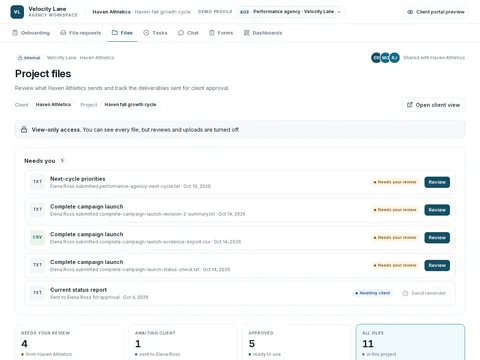Click Needs your review badge on Next-cycle priorities
The height and width of the screenshot is (360, 480).
(395, 182)
